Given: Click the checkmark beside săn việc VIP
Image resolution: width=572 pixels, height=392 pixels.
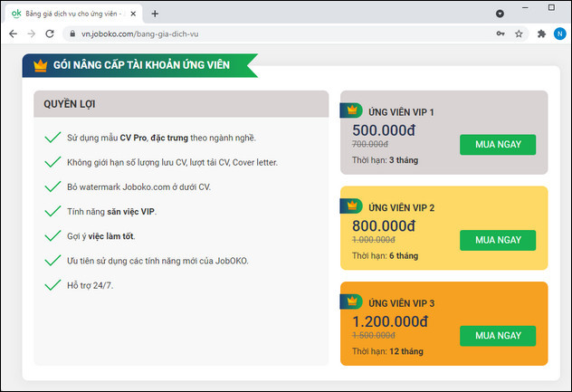Looking at the screenshot, I should (x=52, y=211).
